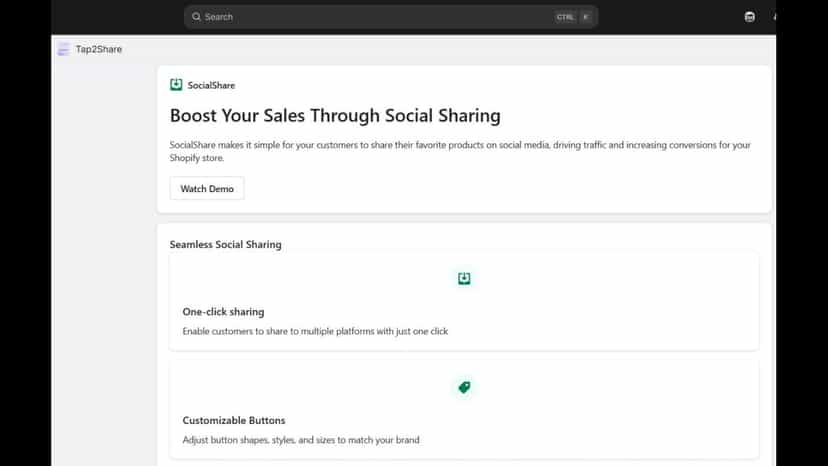Focus the Search input field

click(391, 17)
